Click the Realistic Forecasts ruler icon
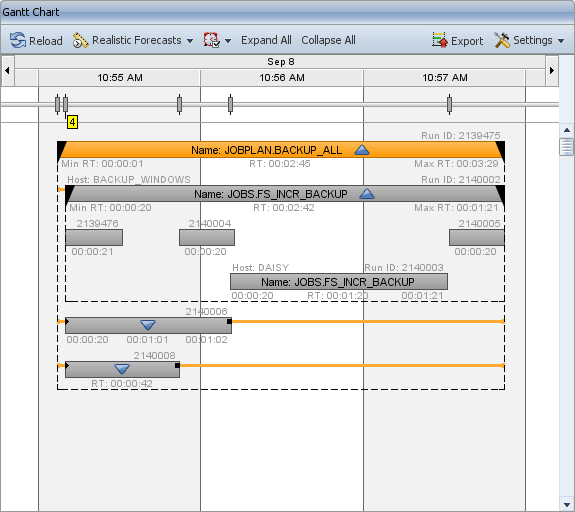575x512 pixels. [80, 40]
